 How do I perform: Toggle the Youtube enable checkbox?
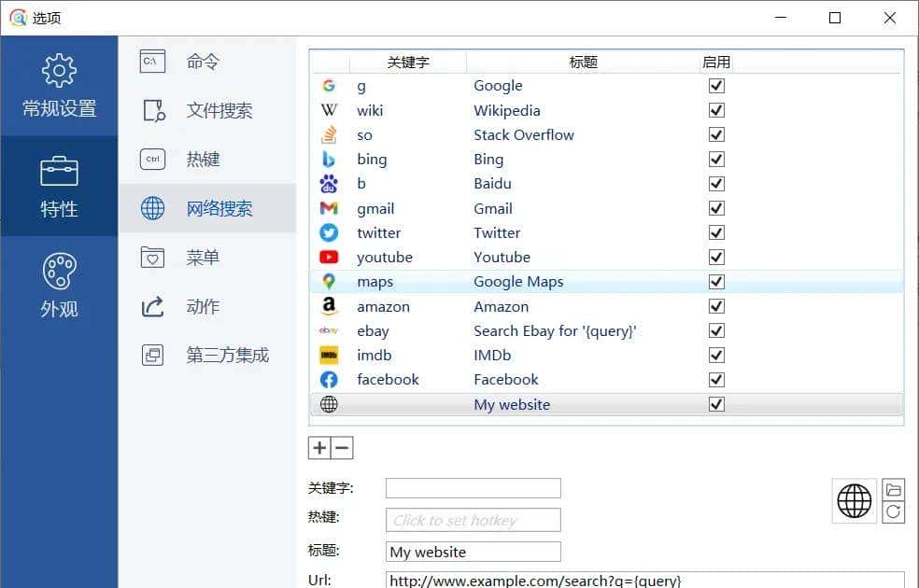click(715, 257)
